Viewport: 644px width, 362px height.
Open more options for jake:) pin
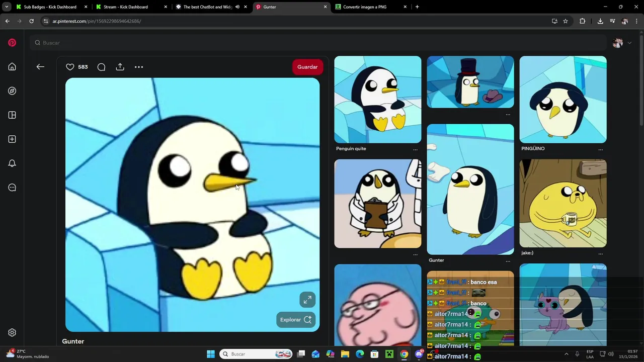[600, 254]
